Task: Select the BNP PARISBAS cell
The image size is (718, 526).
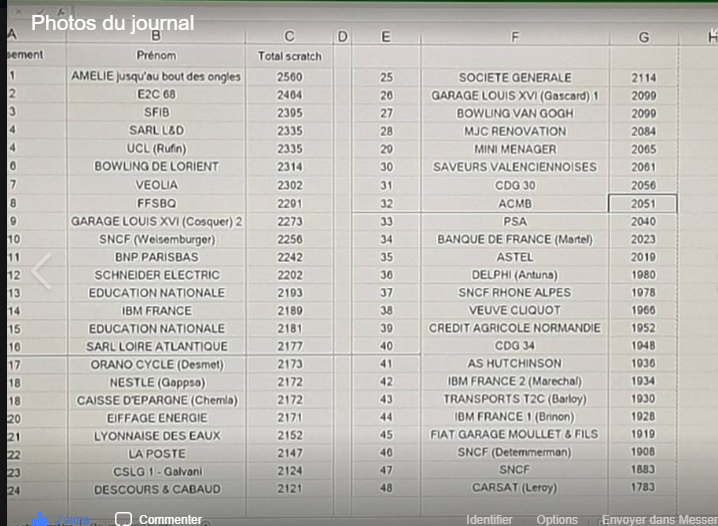Action: 156,257
